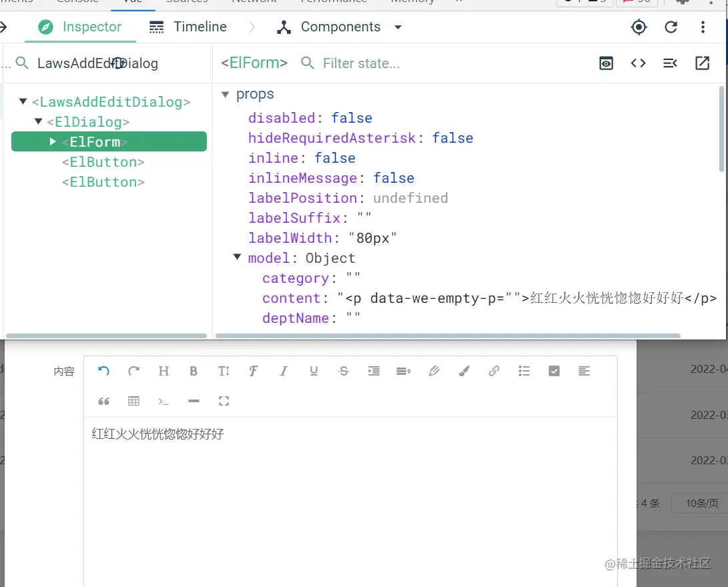The width and height of the screenshot is (728, 587).
Task: Collapse the LawsAddEditDialog tree node
Action: click(x=23, y=101)
